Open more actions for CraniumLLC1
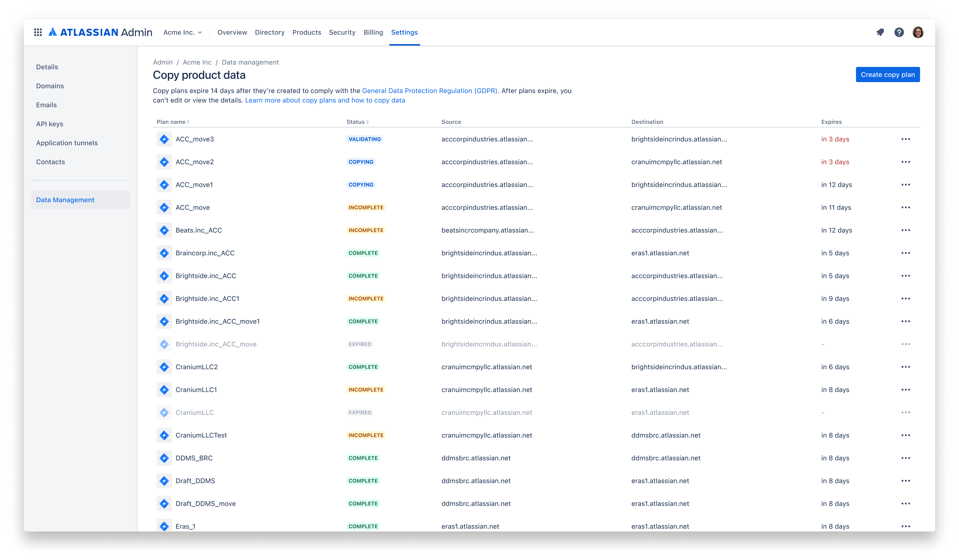The height and width of the screenshot is (560, 959). tap(906, 390)
